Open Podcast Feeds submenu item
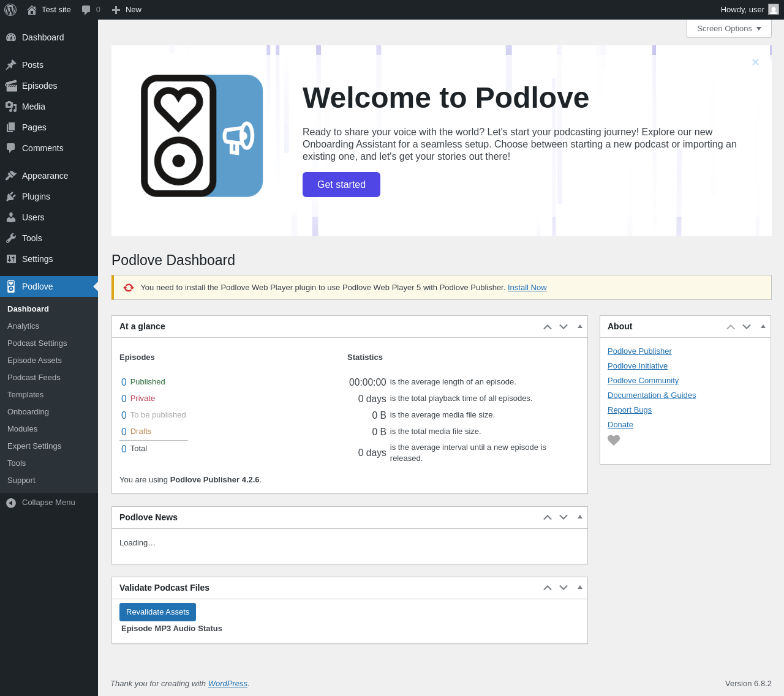This screenshot has height=696, width=784. 34,378
